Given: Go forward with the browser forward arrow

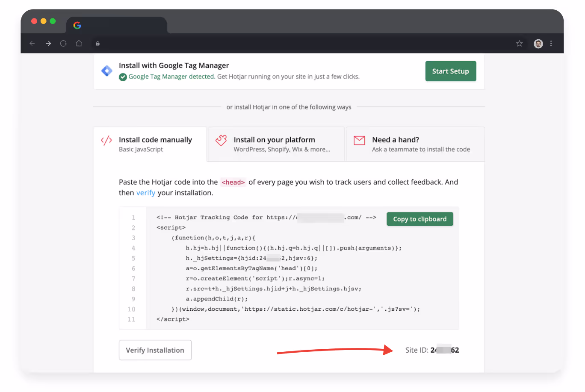Looking at the screenshot, I should 48,43.
